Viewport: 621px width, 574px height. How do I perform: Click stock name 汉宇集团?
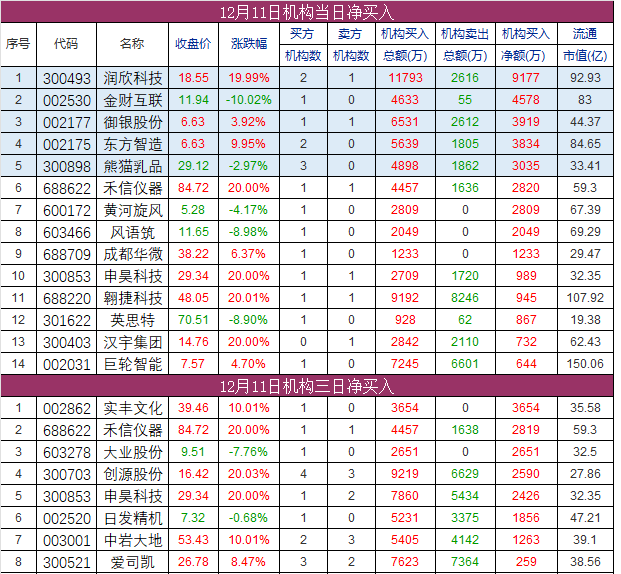[x=133, y=342]
